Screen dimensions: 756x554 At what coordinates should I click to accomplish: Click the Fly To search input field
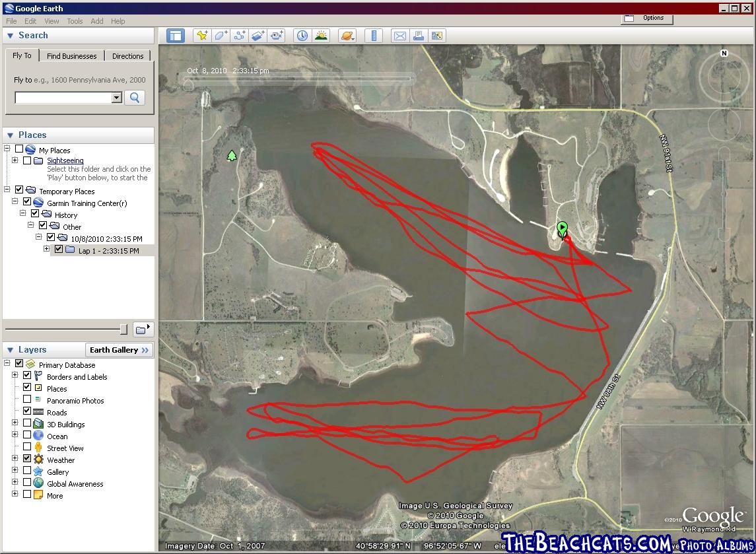(x=63, y=98)
